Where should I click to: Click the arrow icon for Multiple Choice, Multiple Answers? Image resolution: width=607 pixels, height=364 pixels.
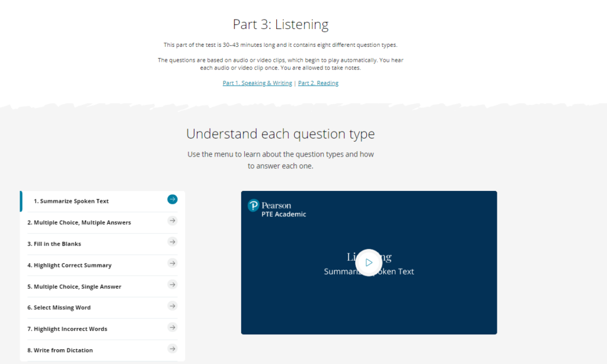[172, 221]
